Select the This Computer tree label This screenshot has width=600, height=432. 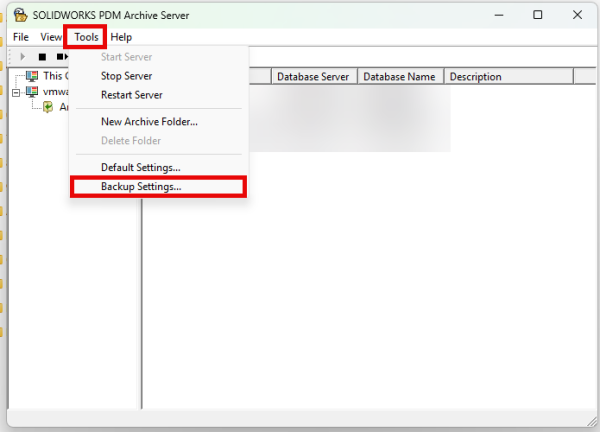[x=56, y=76]
